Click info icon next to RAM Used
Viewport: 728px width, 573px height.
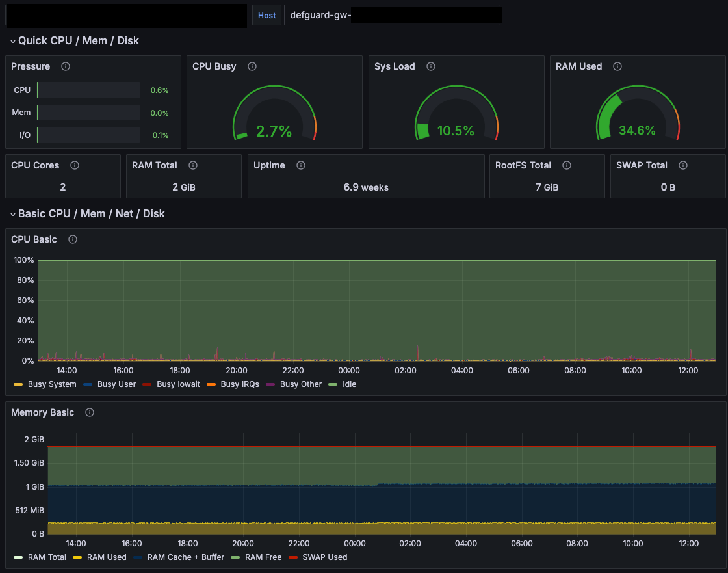point(617,66)
